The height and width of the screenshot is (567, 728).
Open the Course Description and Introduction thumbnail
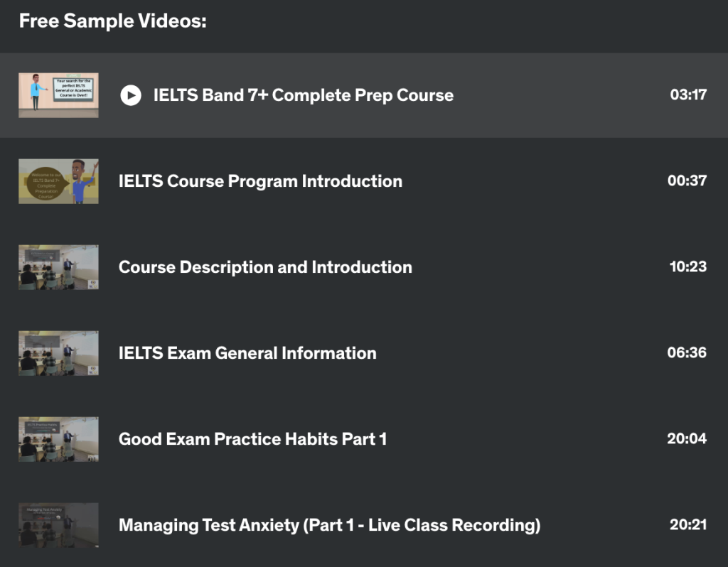tap(58, 267)
